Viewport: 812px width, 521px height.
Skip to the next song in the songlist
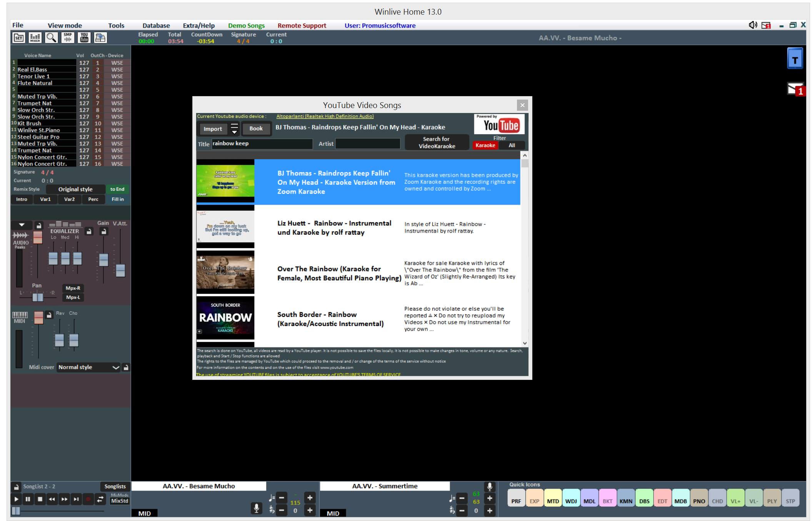tap(76, 499)
